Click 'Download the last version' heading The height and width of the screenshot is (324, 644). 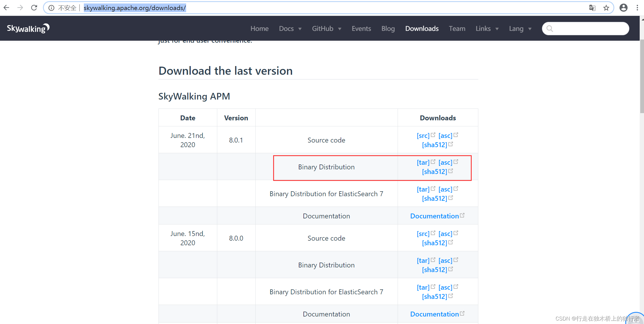point(225,71)
